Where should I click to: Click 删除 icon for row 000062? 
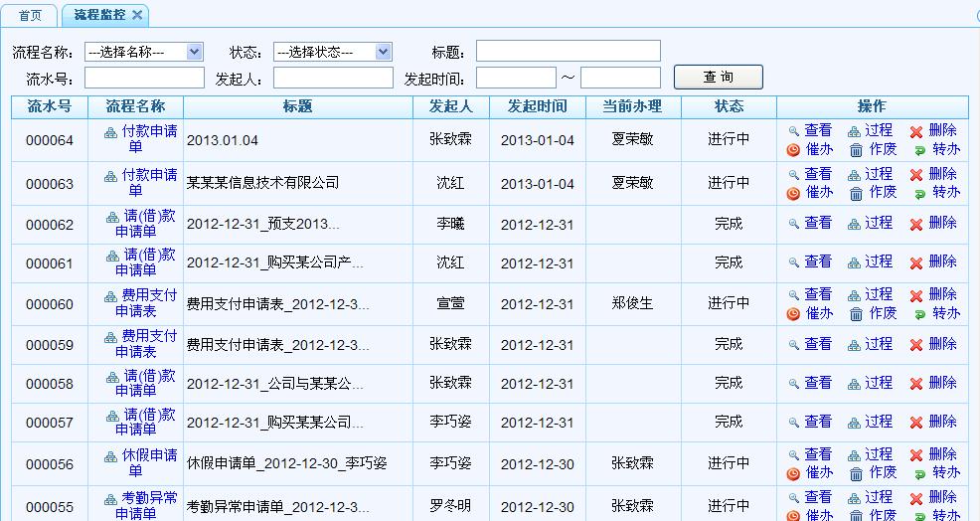point(916,225)
